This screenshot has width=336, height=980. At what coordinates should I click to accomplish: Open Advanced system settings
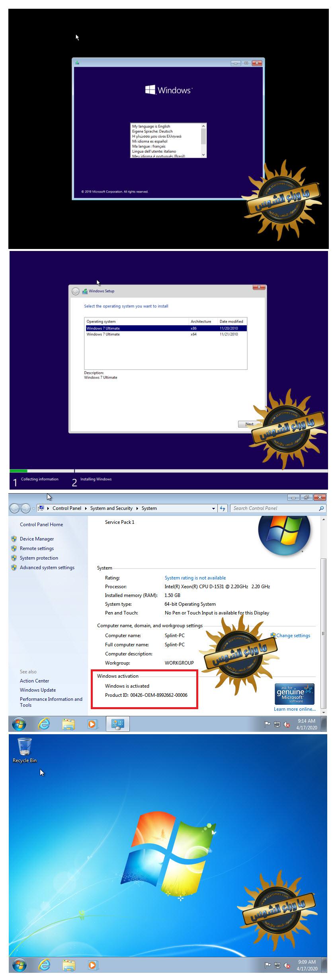(47, 568)
